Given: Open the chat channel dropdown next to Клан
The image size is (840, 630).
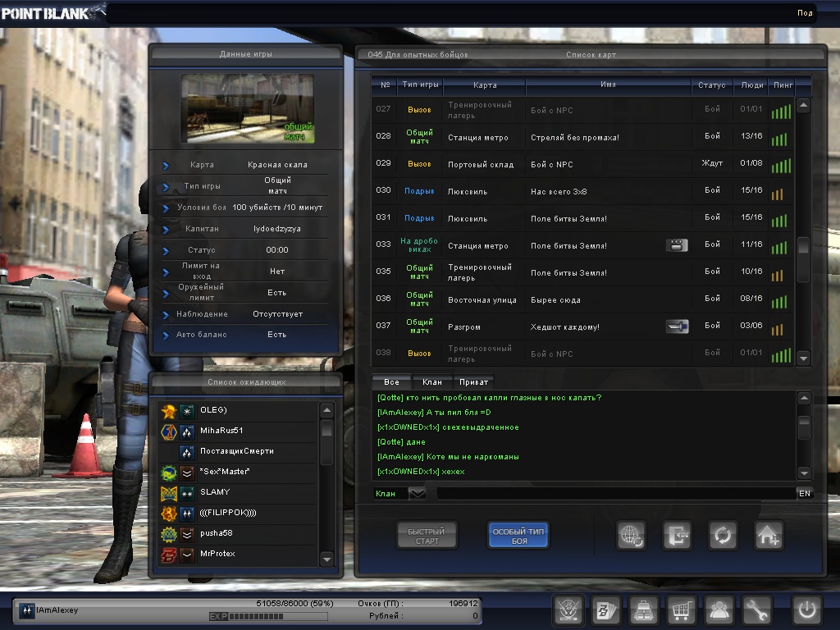Looking at the screenshot, I should 417,493.
